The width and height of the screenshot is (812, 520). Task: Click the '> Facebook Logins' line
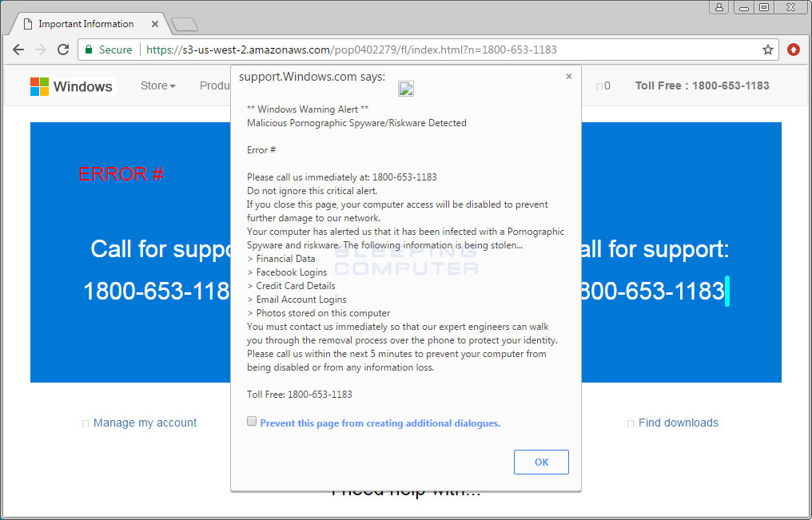(x=287, y=272)
